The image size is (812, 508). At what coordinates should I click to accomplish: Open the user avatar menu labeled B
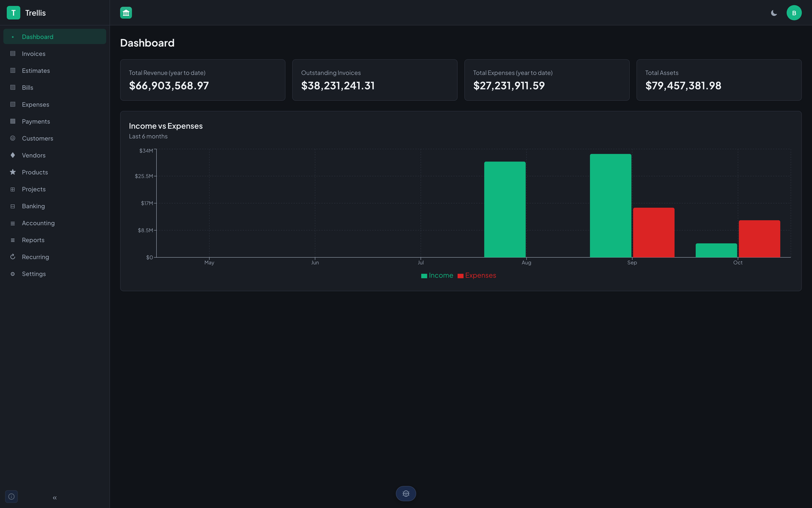click(794, 13)
